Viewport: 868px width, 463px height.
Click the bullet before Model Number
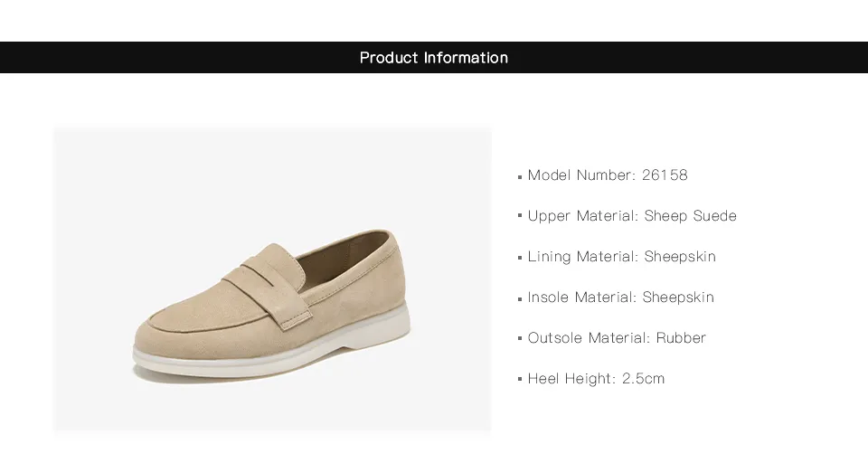click(520, 177)
